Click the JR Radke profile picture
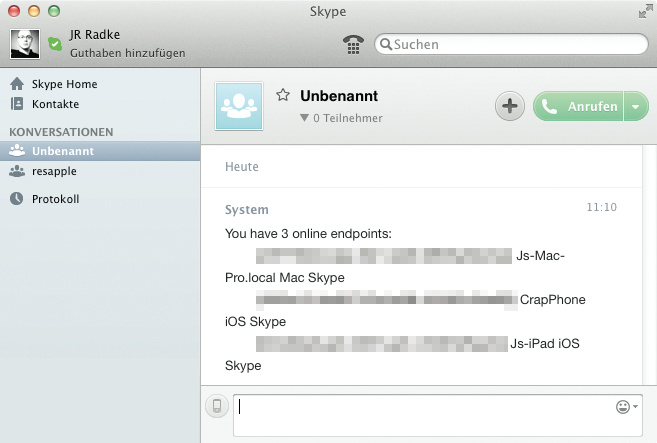Image resolution: width=657 pixels, height=443 pixels. point(25,42)
